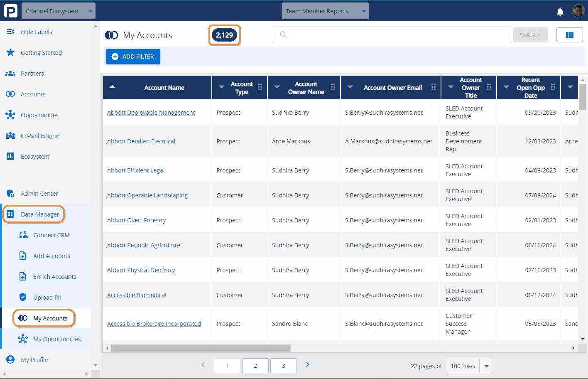588x379 pixels.
Task: Open Recent Open Opp Date filter arrow
Action: [x=506, y=87]
